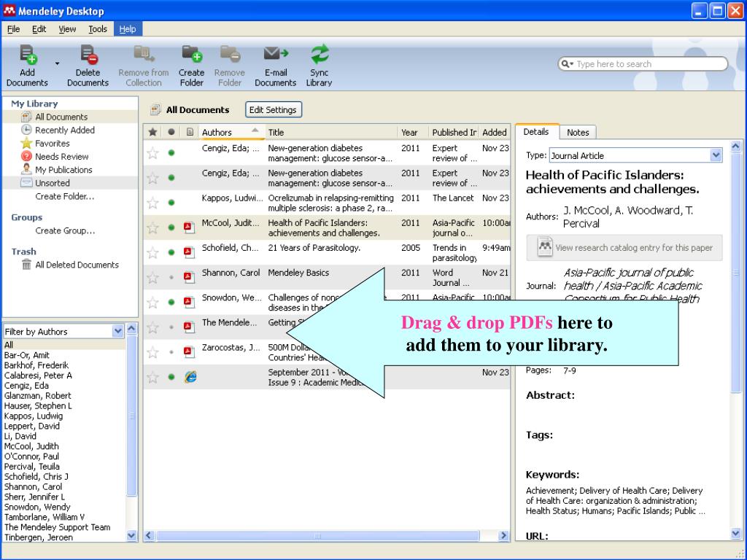Screen dimensions: 747x560
Task: Show the Favorites collection
Action: [53, 144]
